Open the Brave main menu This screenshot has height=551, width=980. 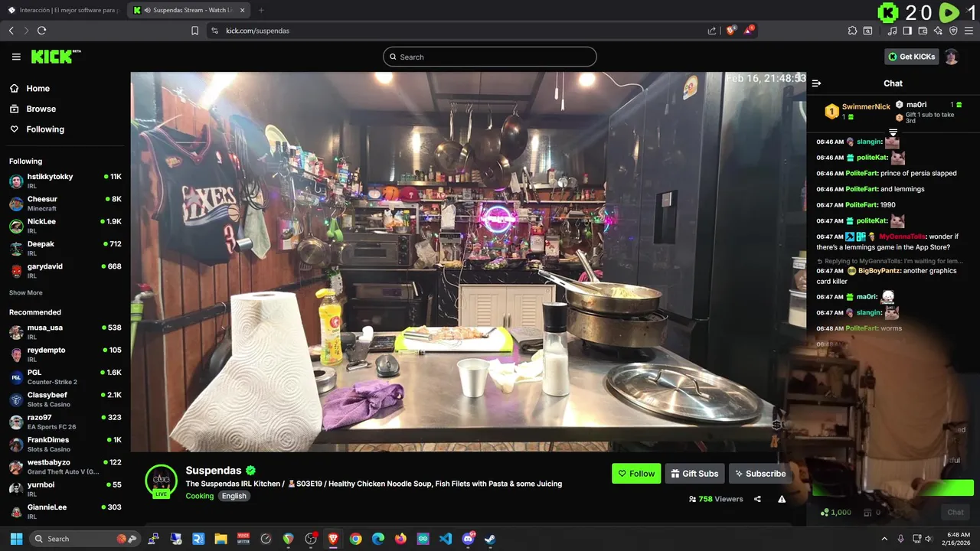pyautogui.click(x=969, y=31)
